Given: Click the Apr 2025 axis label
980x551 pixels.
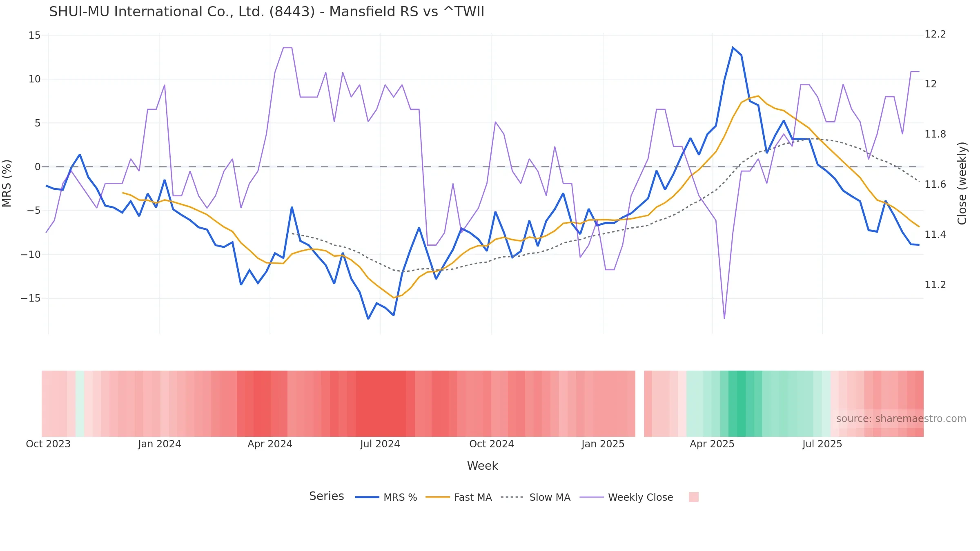Looking at the screenshot, I should (x=712, y=444).
